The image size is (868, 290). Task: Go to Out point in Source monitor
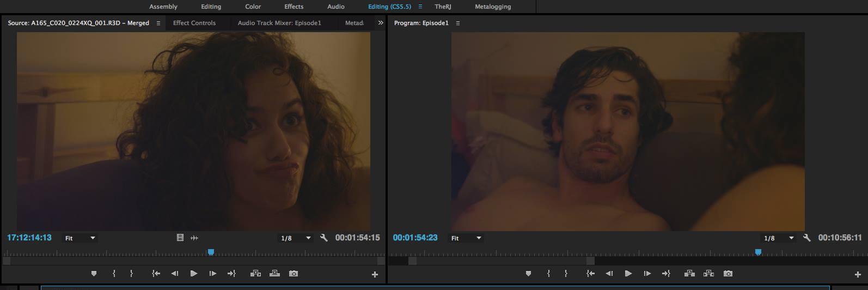(x=231, y=274)
